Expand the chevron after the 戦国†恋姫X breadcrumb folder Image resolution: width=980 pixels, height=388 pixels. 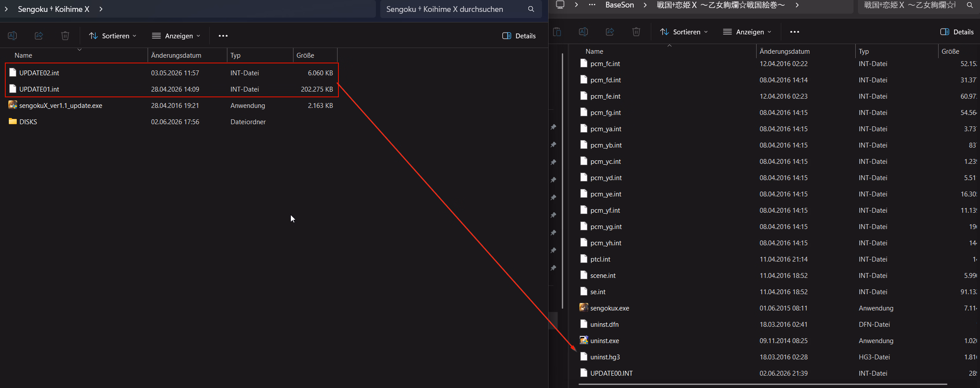[797, 5]
